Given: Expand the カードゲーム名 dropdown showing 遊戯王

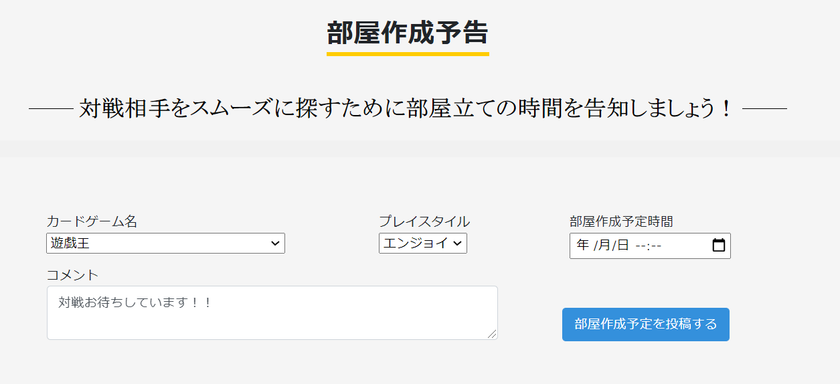Looking at the screenshot, I should 166,243.
